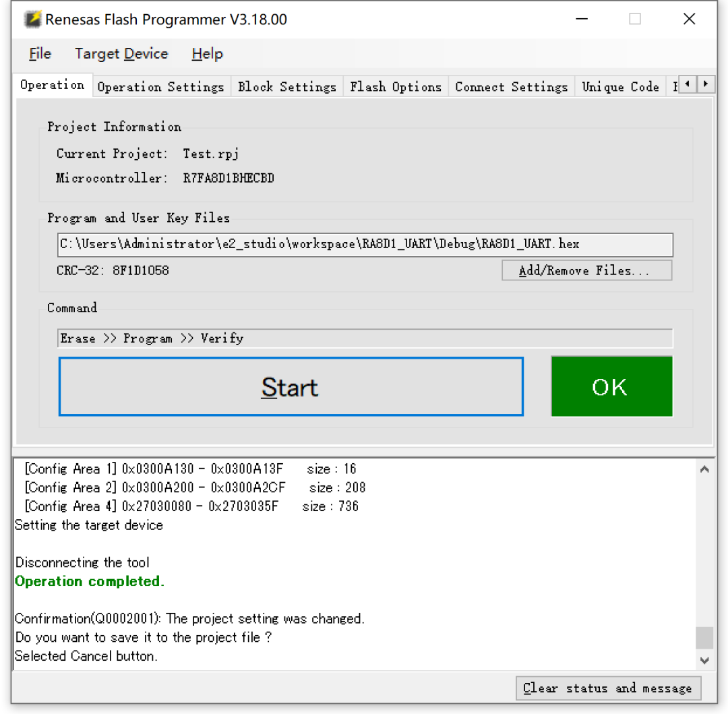
Task: Click the 'Setting the target device' log line
Action: 89,525
